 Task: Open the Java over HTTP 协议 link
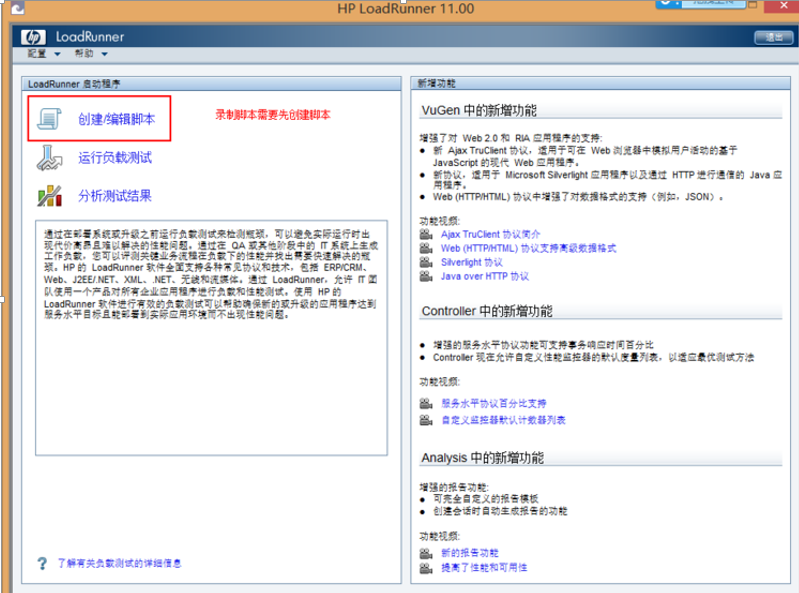(x=485, y=276)
